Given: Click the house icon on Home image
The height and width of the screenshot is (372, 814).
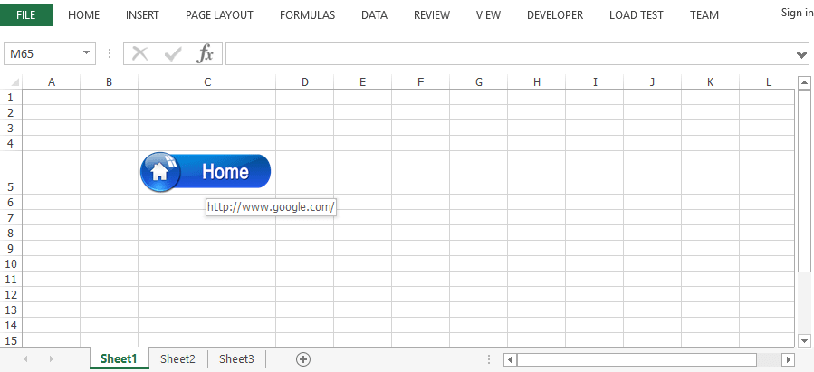Looking at the screenshot, I should tap(159, 172).
